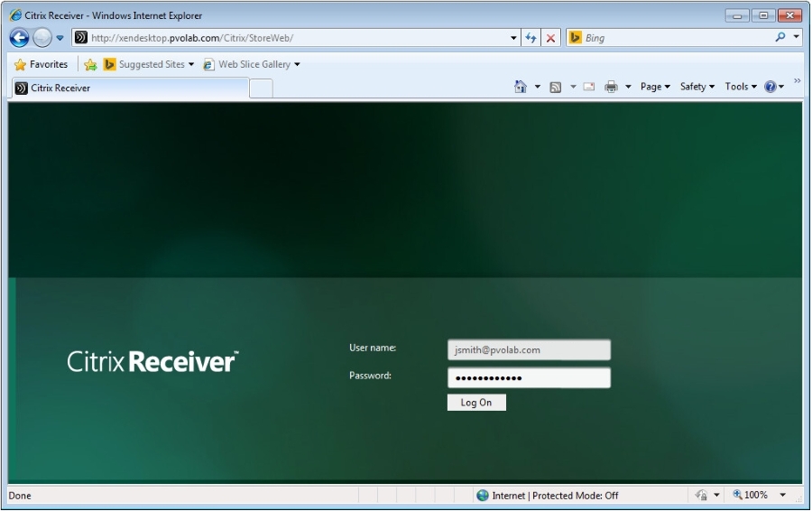812x511 pixels.
Task: Click Add to Favorites Bar icon
Action: (90, 64)
